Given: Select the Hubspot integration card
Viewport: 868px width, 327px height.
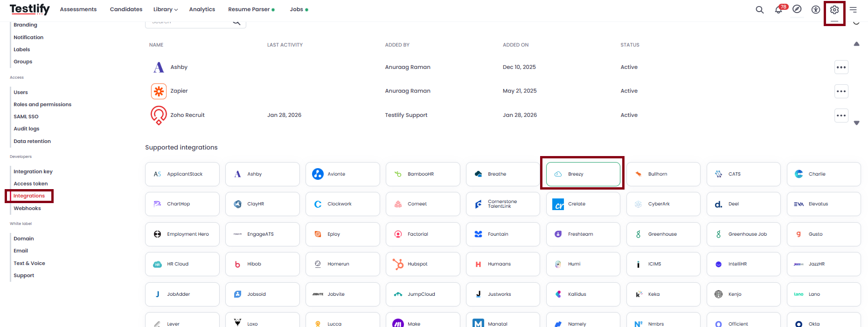Looking at the screenshot, I should tap(423, 264).
